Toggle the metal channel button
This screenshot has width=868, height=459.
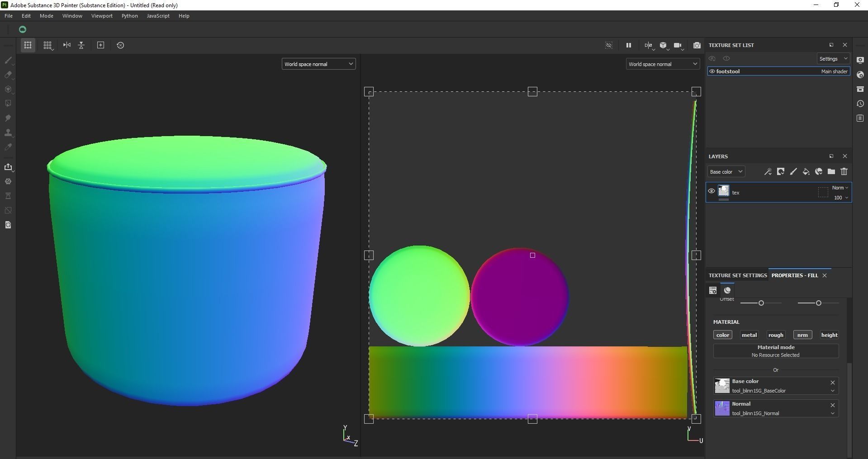coord(749,335)
